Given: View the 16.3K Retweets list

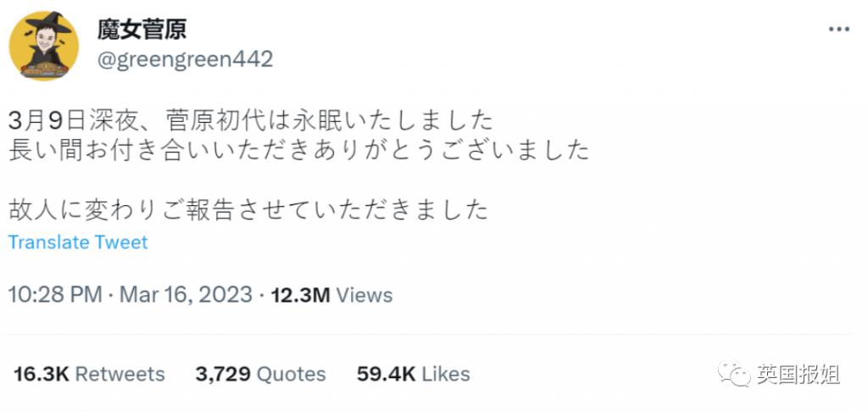Looking at the screenshot, I should (x=89, y=374).
